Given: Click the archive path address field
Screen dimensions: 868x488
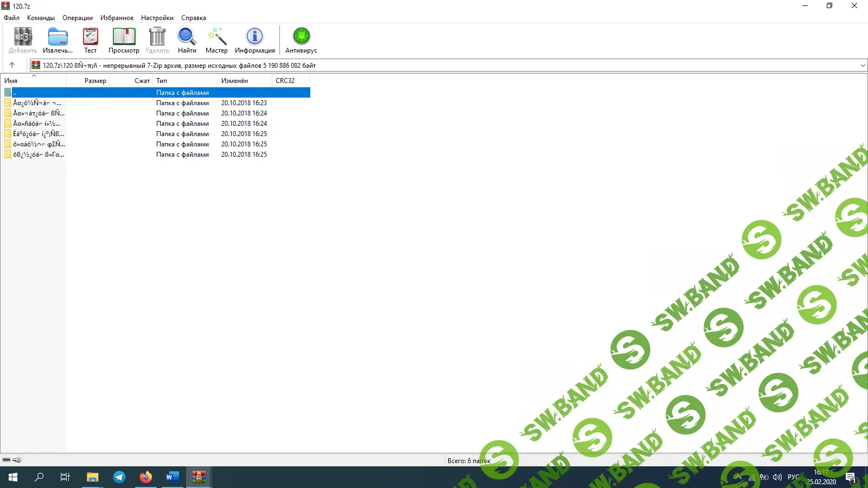Looking at the screenshot, I should (434, 66).
